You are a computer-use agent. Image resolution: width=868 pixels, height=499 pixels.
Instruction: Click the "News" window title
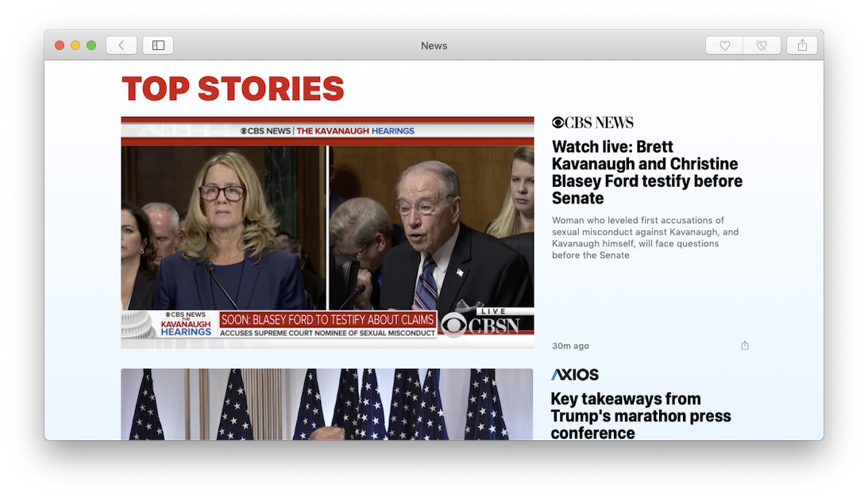(434, 46)
